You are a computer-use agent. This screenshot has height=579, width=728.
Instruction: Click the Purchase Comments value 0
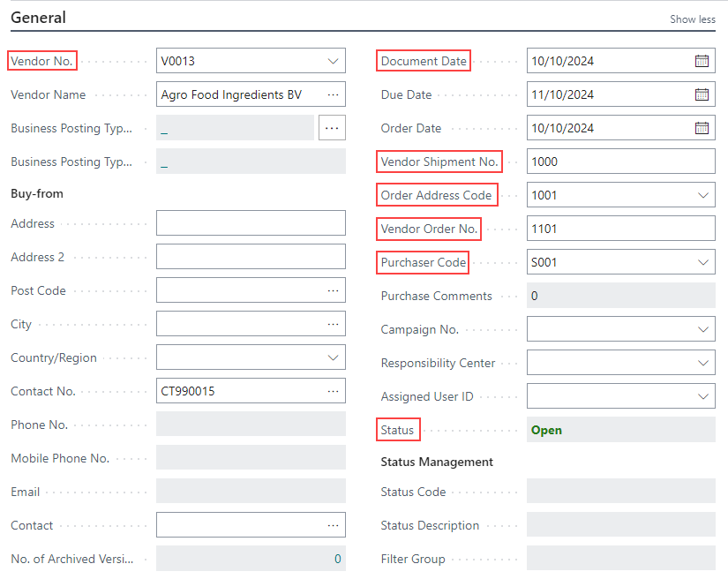pos(535,296)
